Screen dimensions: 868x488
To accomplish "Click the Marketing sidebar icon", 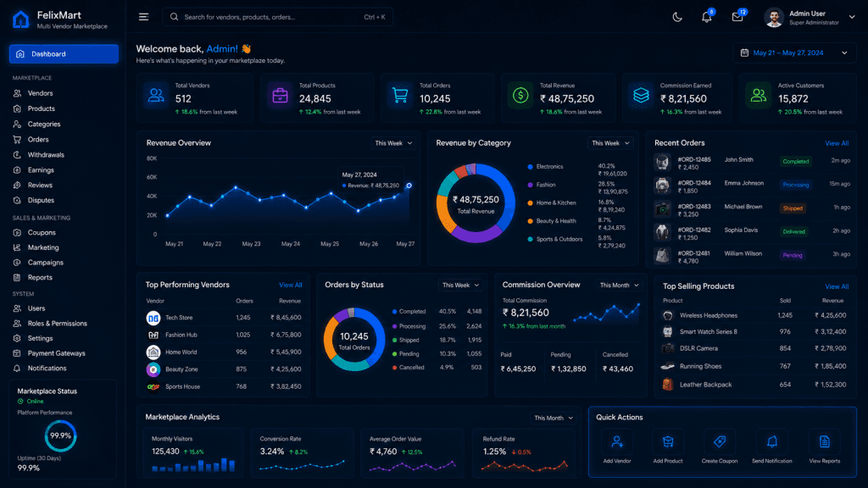I will coord(17,247).
